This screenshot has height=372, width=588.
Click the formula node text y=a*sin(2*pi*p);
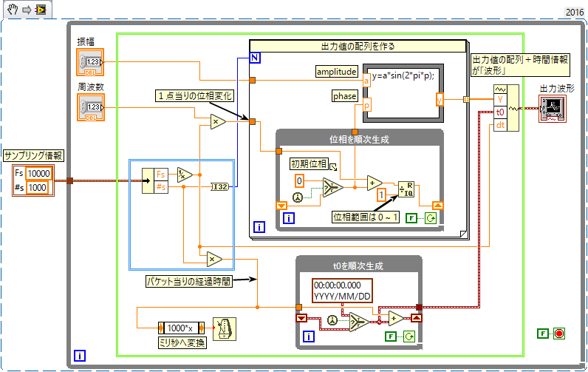tap(403, 75)
